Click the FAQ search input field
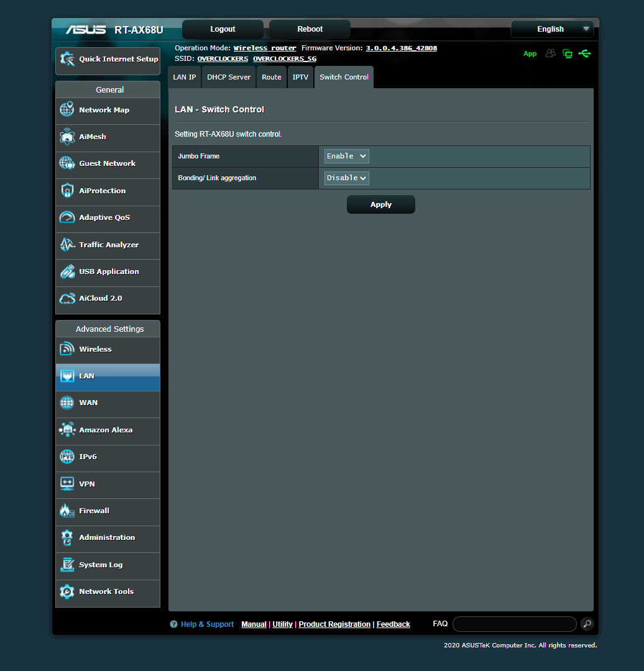 coord(515,624)
